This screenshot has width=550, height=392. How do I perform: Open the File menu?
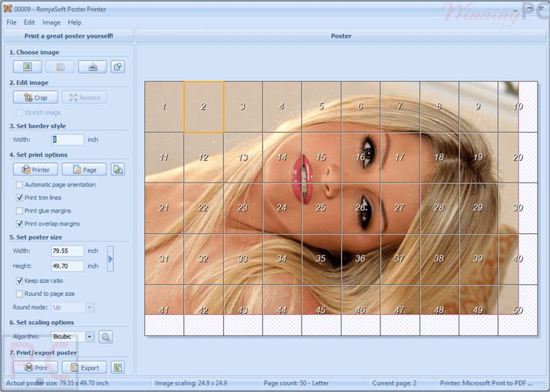click(12, 22)
